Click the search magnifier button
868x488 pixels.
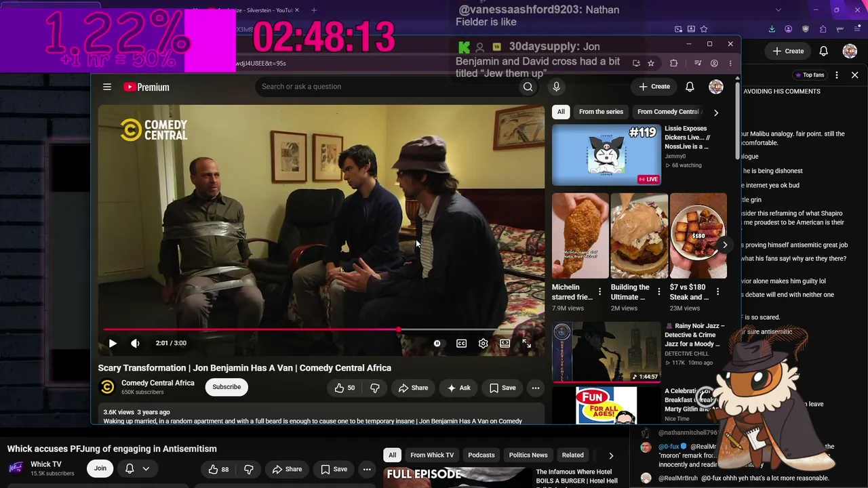tap(528, 87)
